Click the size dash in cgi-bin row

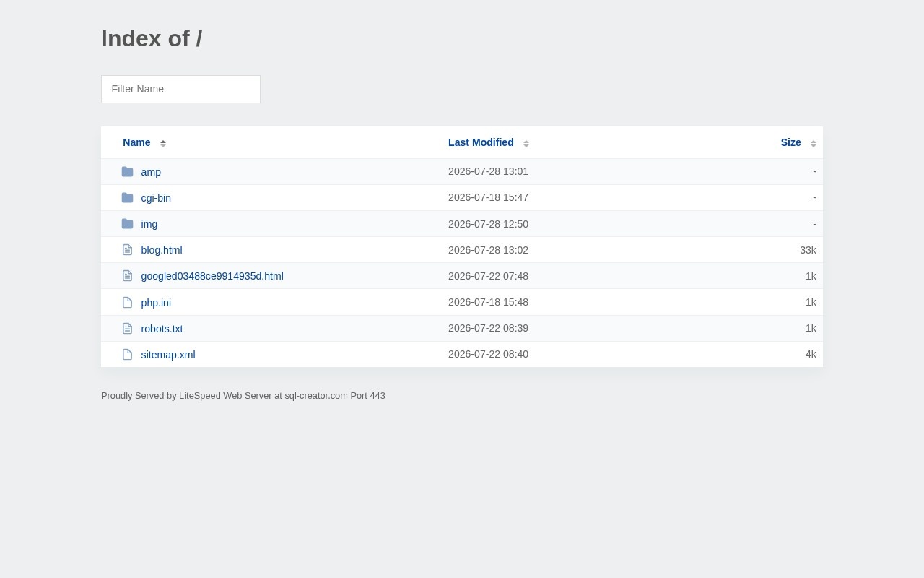coord(814,197)
